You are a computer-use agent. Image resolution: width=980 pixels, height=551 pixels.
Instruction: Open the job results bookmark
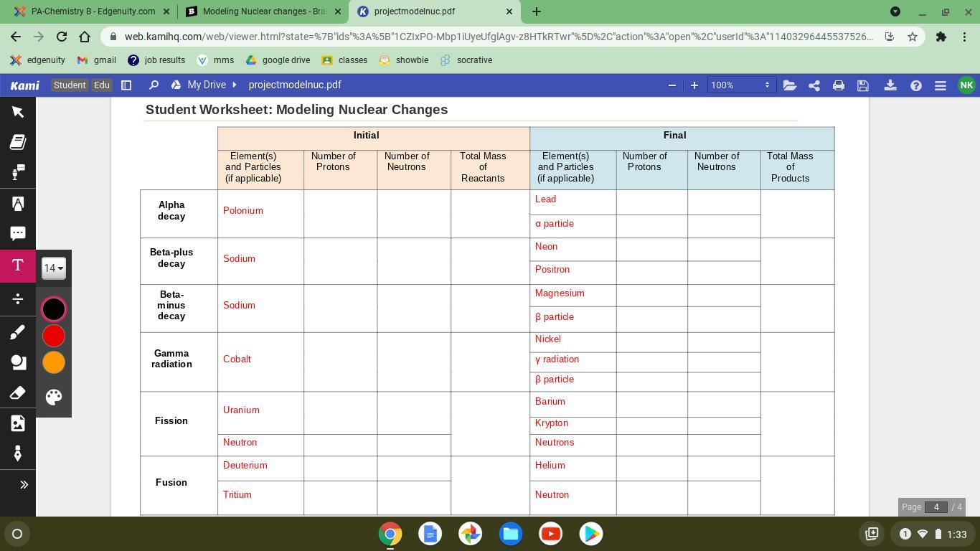(x=156, y=60)
